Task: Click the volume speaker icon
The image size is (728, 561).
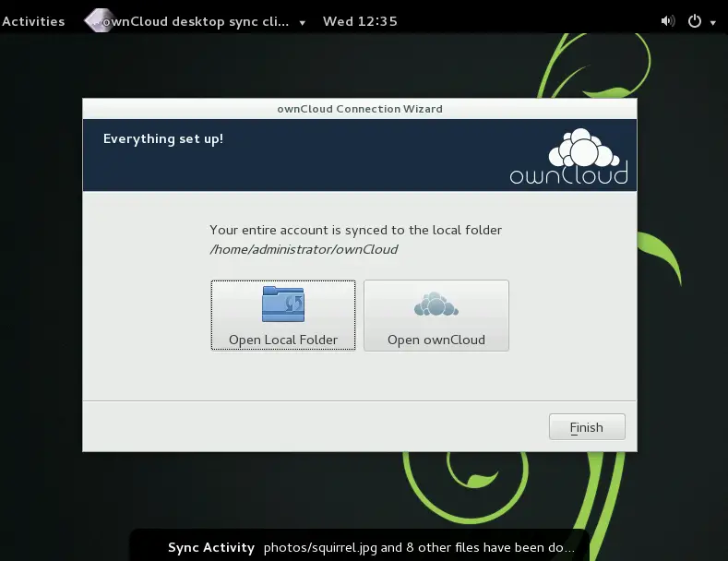Action: pos(668,21)
